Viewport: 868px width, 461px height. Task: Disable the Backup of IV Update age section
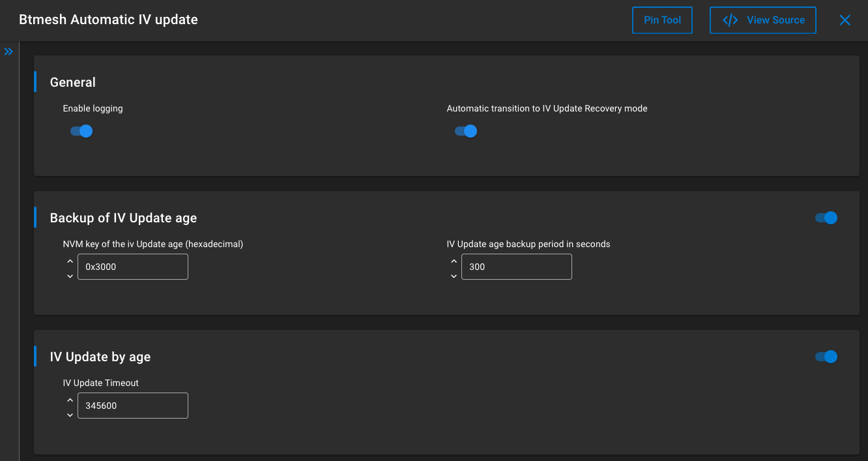pos(826,218)
